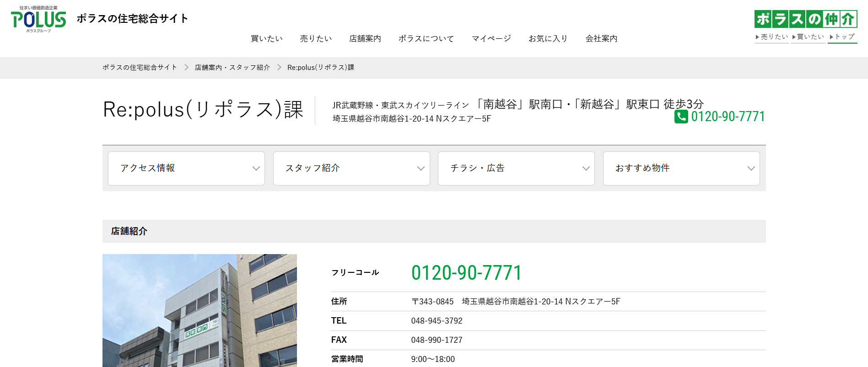
Task: Expand the アクセス情報 dropdown
Action: click(x=186, y=168)
